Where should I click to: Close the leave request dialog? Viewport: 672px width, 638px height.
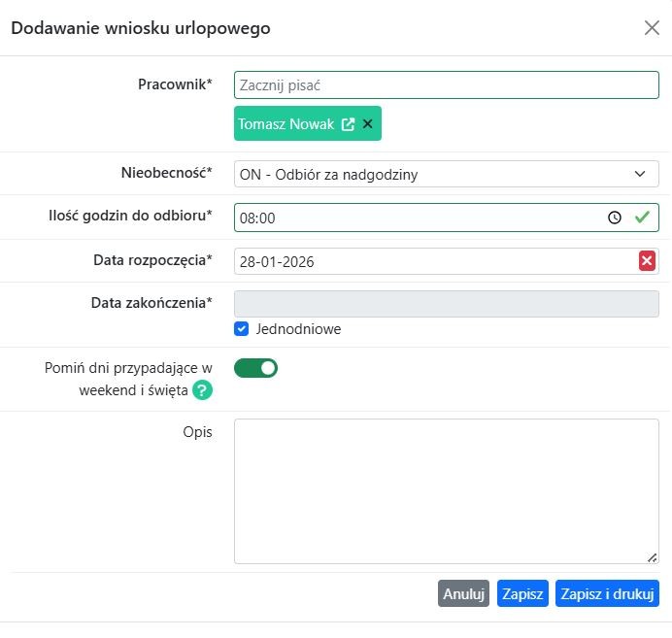tap(652, 27)
